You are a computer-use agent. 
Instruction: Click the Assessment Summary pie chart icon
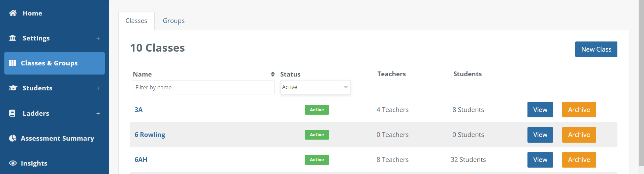point(12,138)
